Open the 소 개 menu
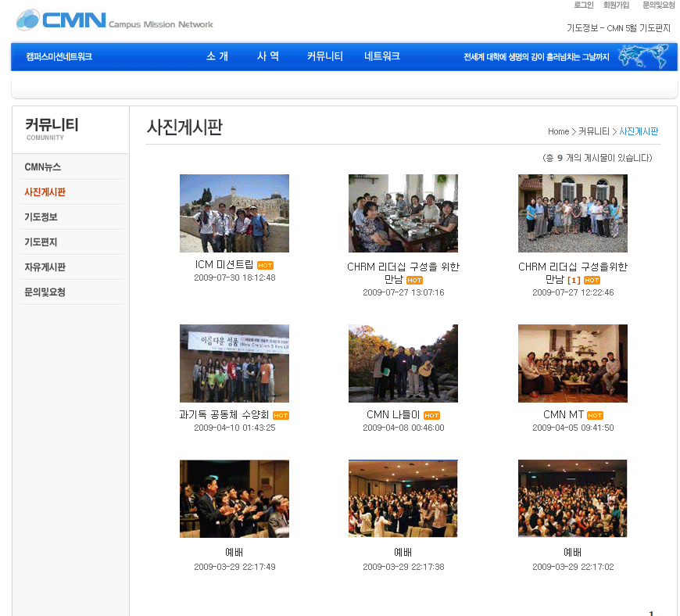The image size is (680, 616). coord(217,56)
